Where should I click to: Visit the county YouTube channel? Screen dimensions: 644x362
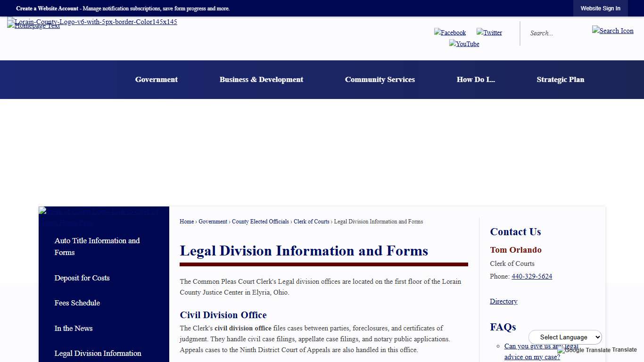463,44
